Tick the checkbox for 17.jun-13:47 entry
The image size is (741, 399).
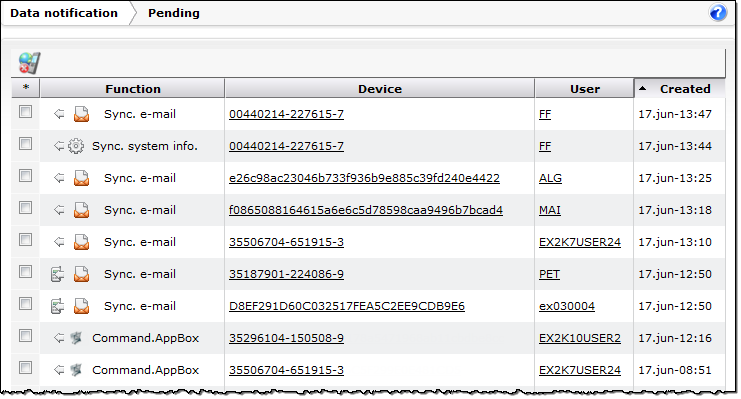26,112
